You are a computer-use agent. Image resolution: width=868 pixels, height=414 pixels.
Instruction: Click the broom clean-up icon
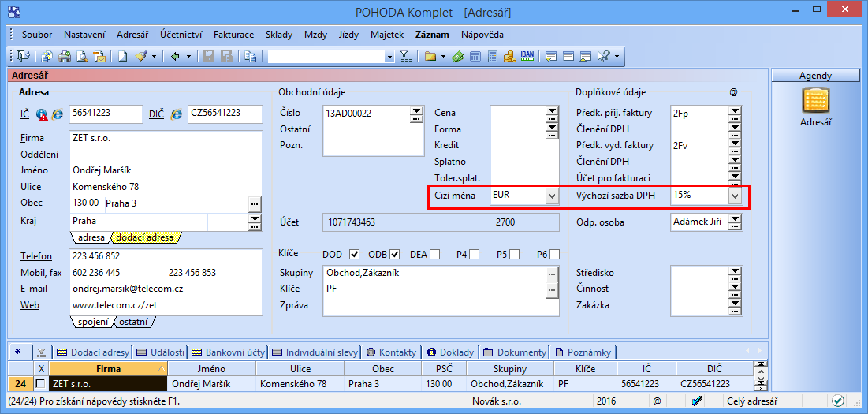(140, 56)
